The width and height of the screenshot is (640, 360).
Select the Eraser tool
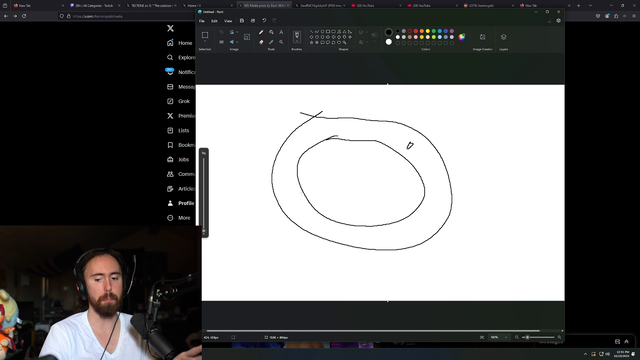coord(261,42)
